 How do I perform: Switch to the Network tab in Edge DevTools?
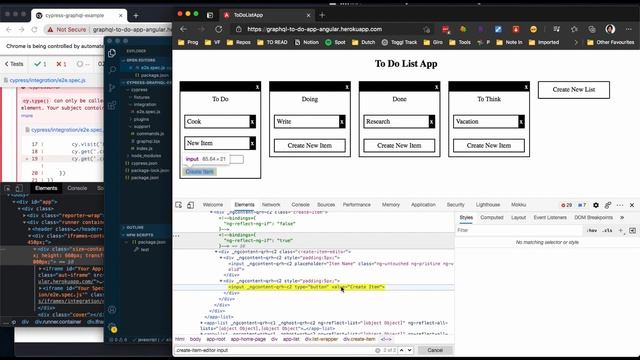pos(271,205)
